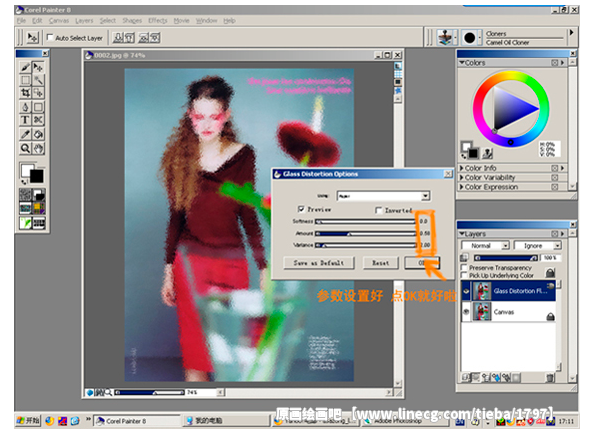Select the Text tool

[25, 120]
